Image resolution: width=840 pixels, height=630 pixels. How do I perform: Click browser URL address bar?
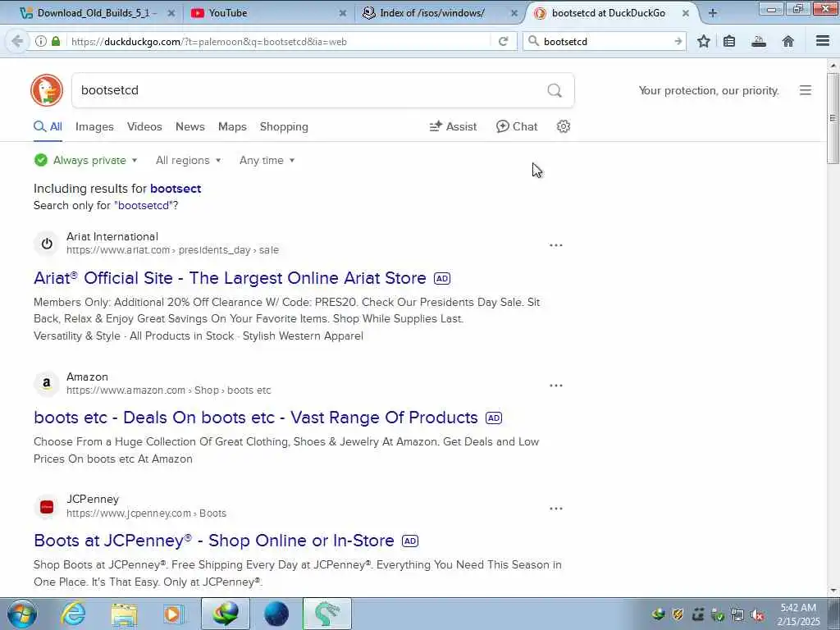tap(279, 41)
